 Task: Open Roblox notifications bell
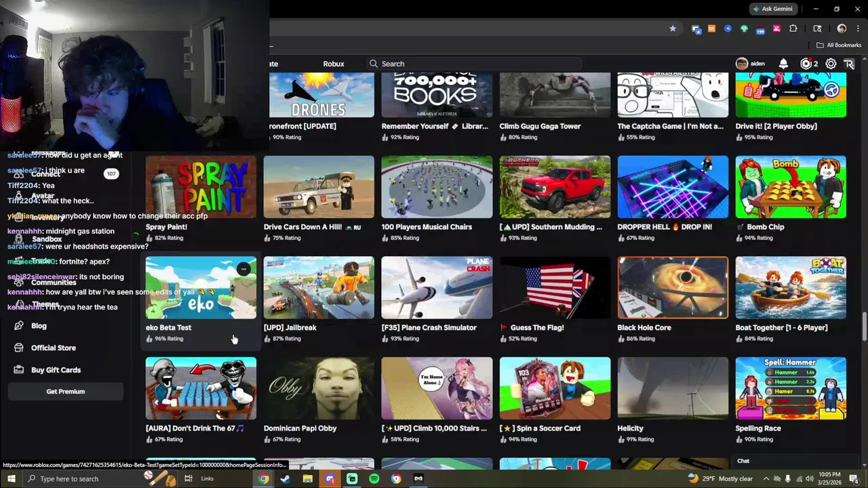pos(783,64)
